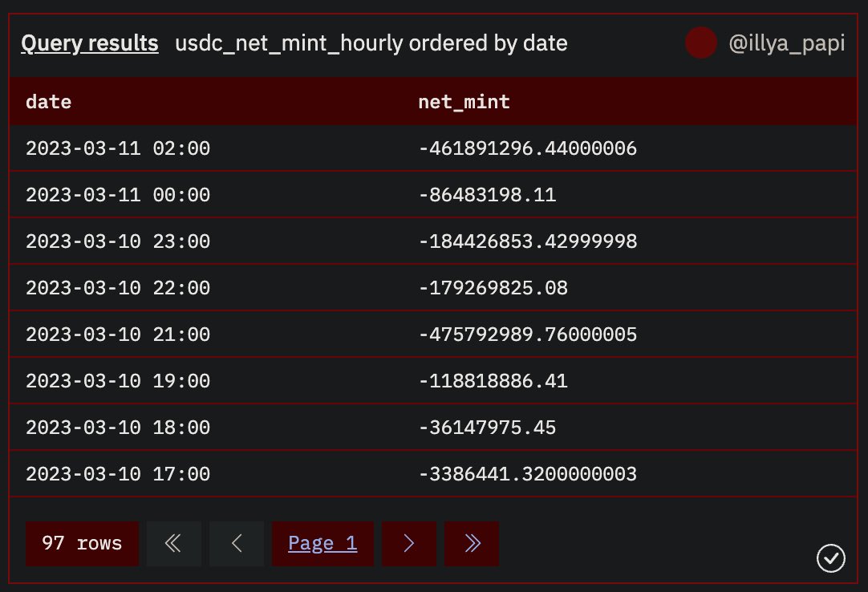Image resolution: width=868 pixels, height=592 pixels.
Task: Open the Query results link
Action: (x=90, y=43)
